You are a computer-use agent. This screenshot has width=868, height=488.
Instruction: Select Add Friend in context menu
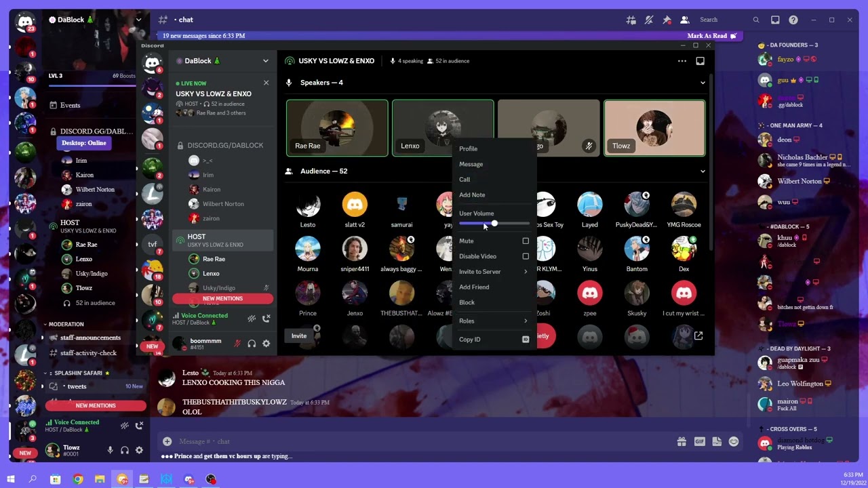click(x=494, y=287)
